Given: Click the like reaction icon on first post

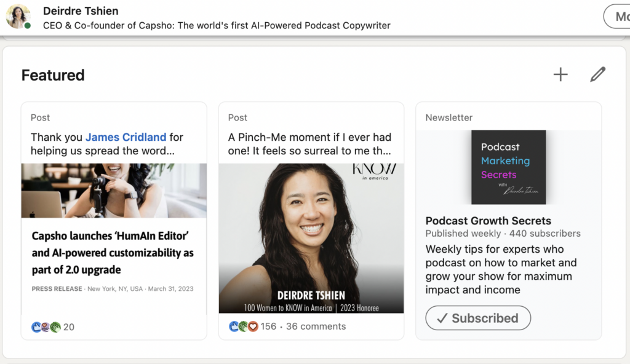Looking at the screenshot, I should 36,327.
